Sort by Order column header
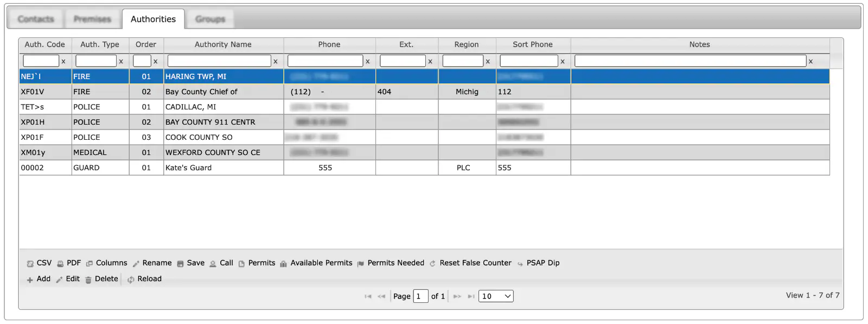868x324 pixels. pos(146,44)
